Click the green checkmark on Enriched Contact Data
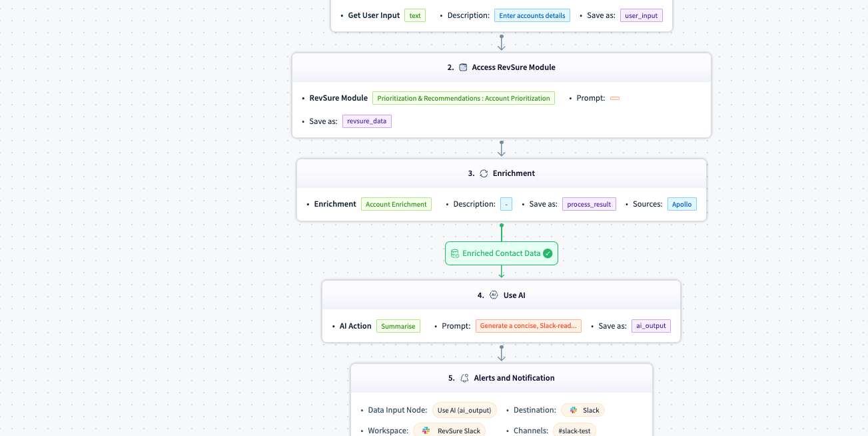868x436 pixels. [x=548, y=253]
